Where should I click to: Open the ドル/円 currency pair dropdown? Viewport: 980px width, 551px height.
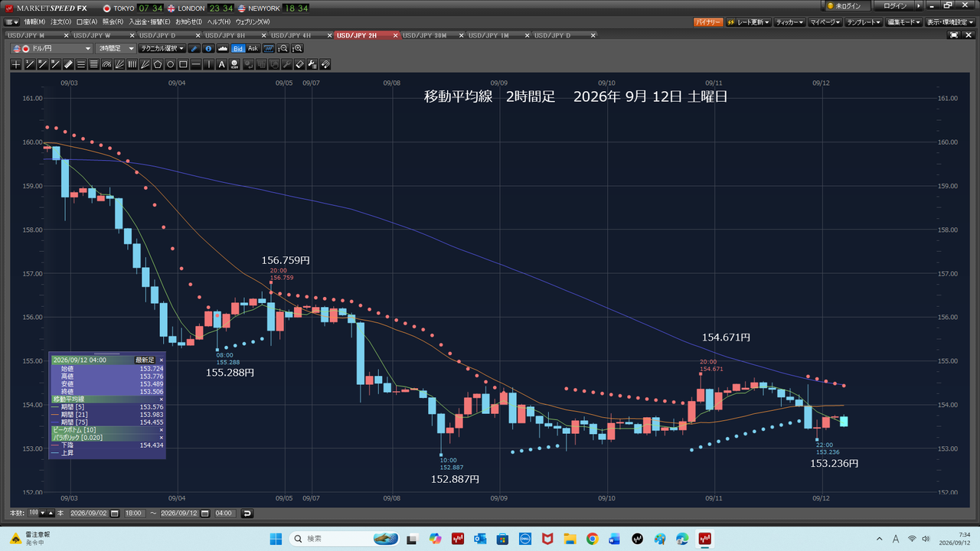(51, 48)
